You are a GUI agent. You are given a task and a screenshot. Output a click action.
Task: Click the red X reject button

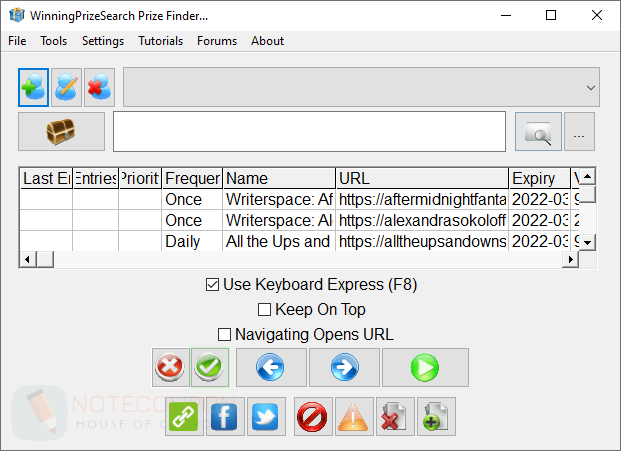[x=170, y=367]
